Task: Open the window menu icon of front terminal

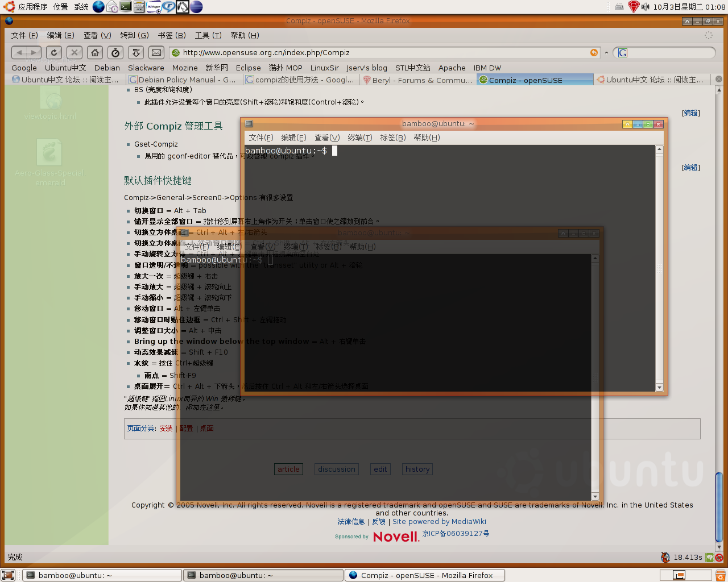Action: (x=249, y=124)
